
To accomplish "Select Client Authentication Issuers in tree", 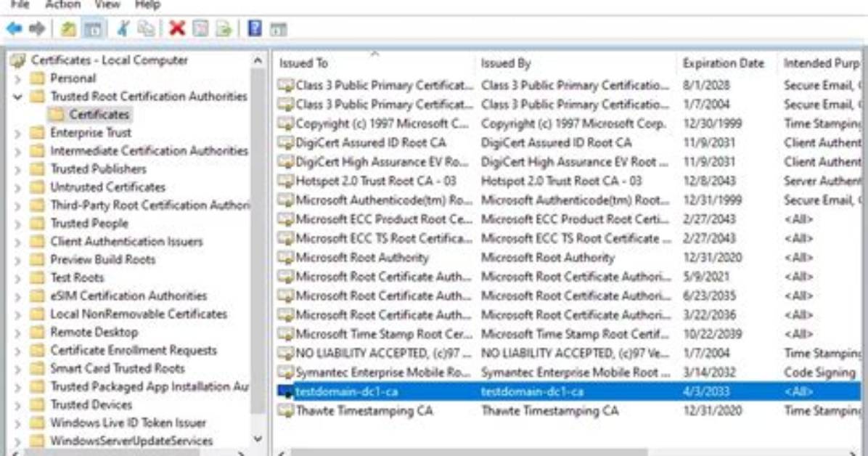I will click(126, 242).
